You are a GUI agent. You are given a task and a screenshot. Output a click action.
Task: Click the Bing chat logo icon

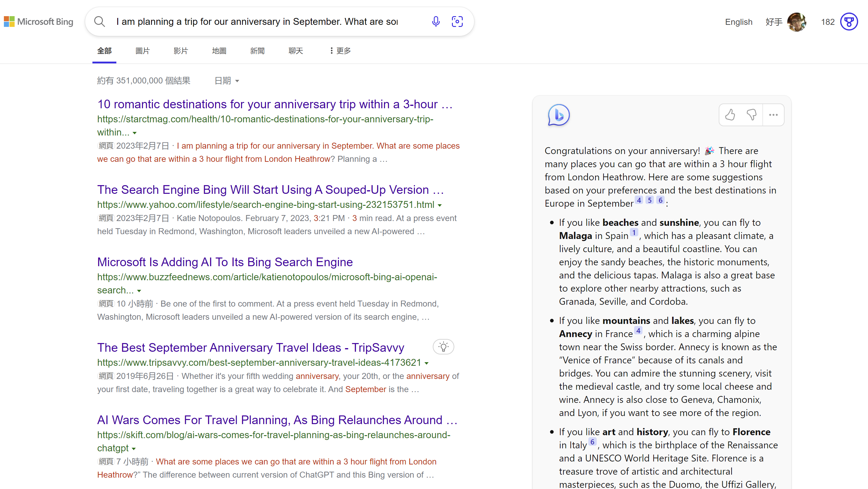click(559, 115)
